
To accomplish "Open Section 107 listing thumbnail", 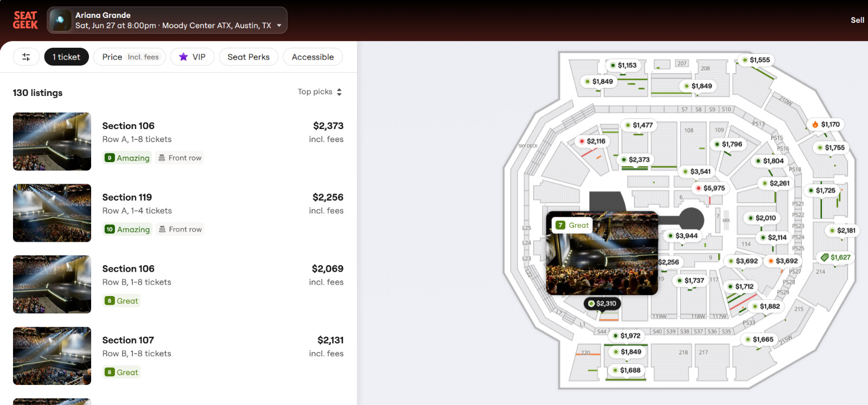I will tap(52, 356).
